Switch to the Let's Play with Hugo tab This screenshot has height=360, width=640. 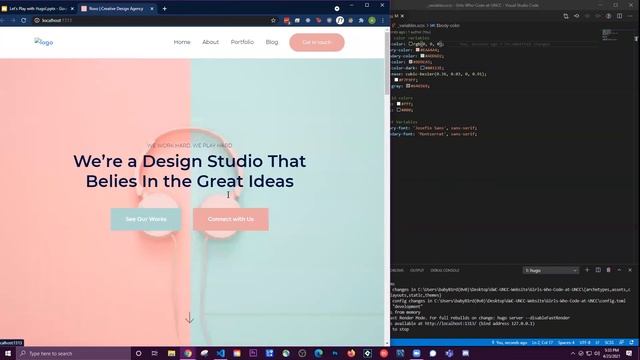(38, 9)
